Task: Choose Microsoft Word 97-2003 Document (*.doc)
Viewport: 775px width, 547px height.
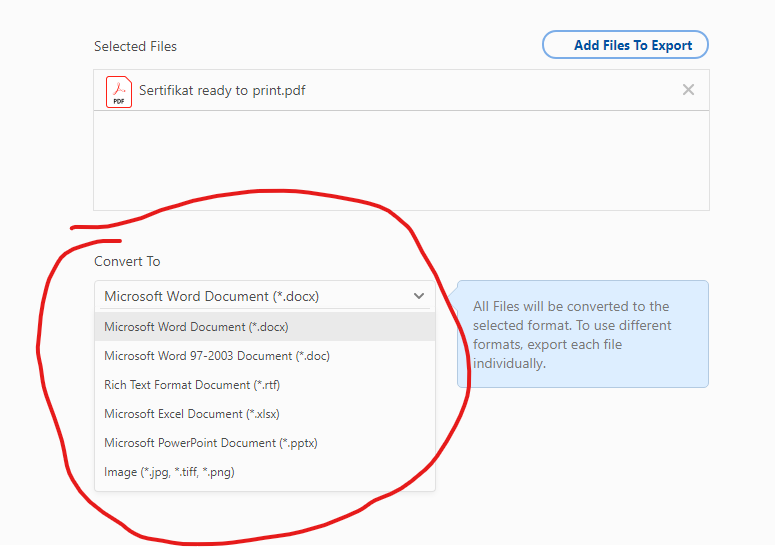Action: [265, 356]
